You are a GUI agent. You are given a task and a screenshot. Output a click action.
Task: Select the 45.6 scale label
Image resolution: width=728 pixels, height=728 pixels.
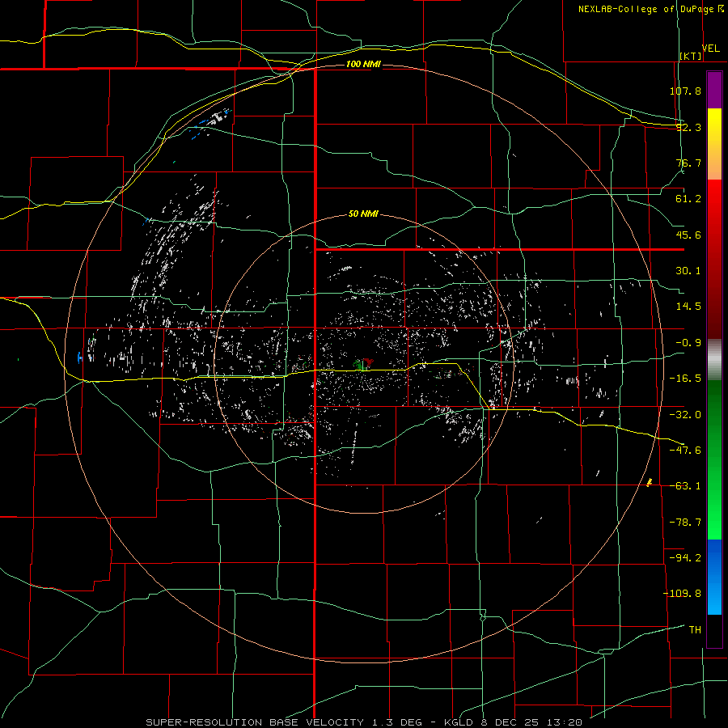pos(688,235)
